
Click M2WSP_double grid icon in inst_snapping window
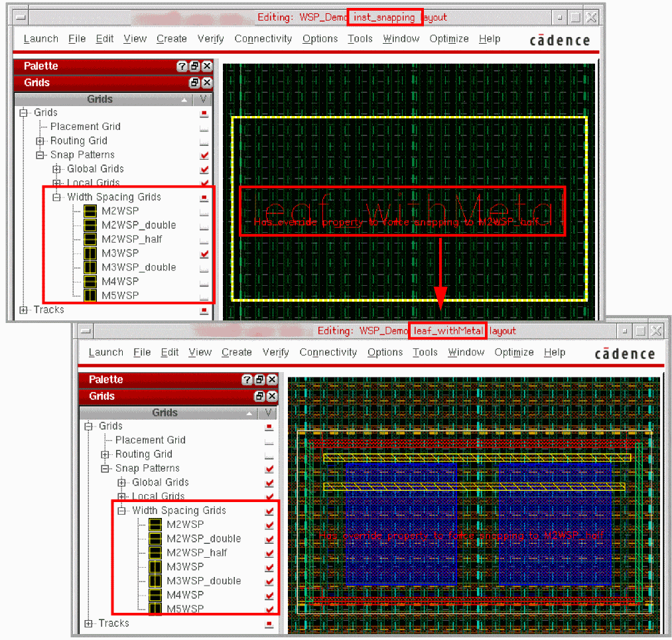pos(90,225)
